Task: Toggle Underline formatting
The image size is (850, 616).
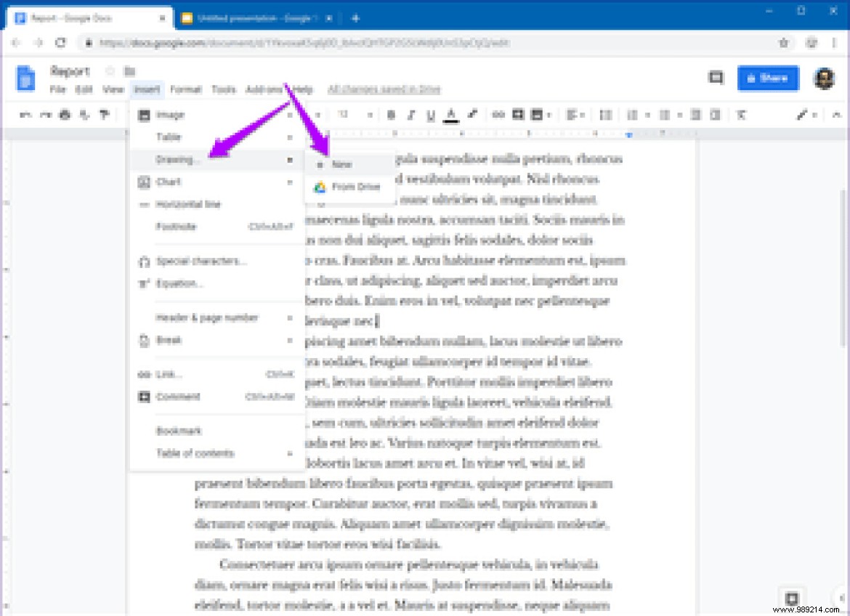Action: (432, 115)
